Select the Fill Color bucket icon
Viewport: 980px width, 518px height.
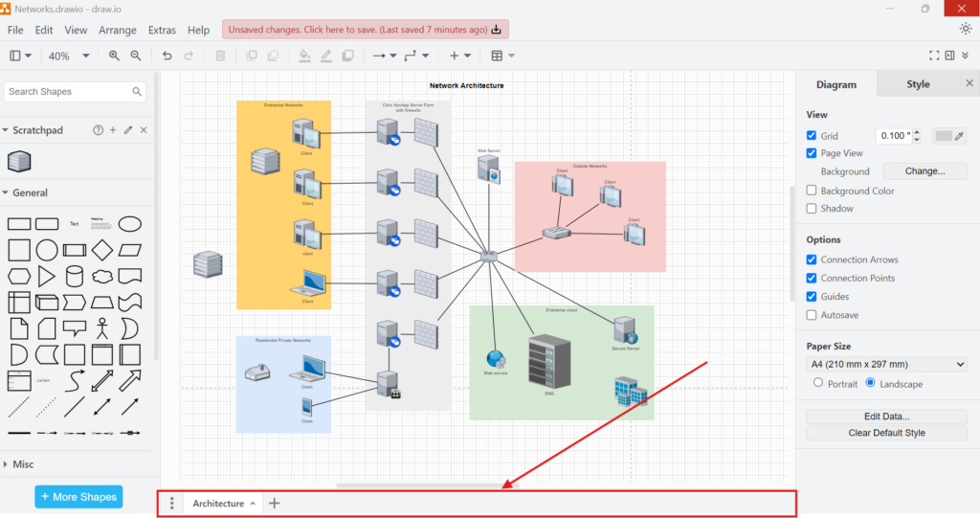[304, 56]
